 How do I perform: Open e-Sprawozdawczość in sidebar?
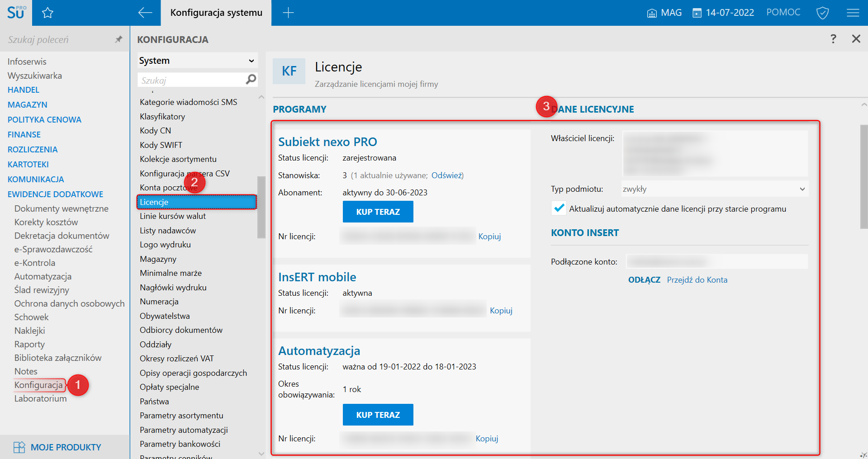53,249
